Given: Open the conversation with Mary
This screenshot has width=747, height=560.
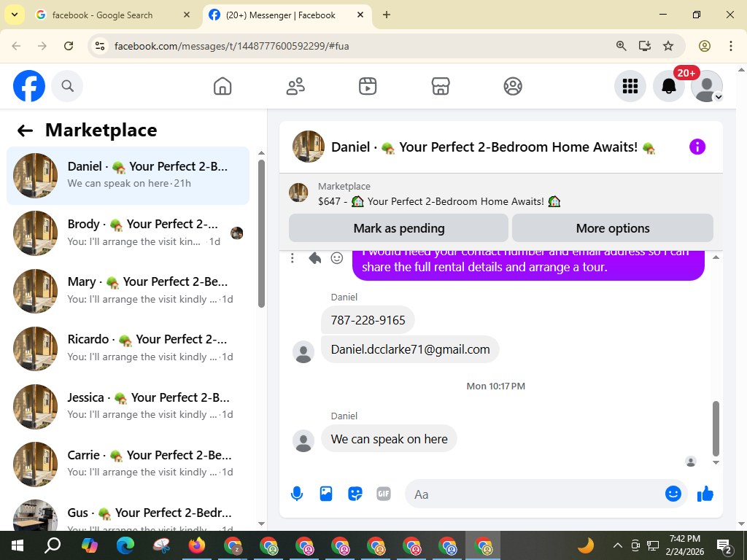Looking at the screenshot, I should click(128, 290).
